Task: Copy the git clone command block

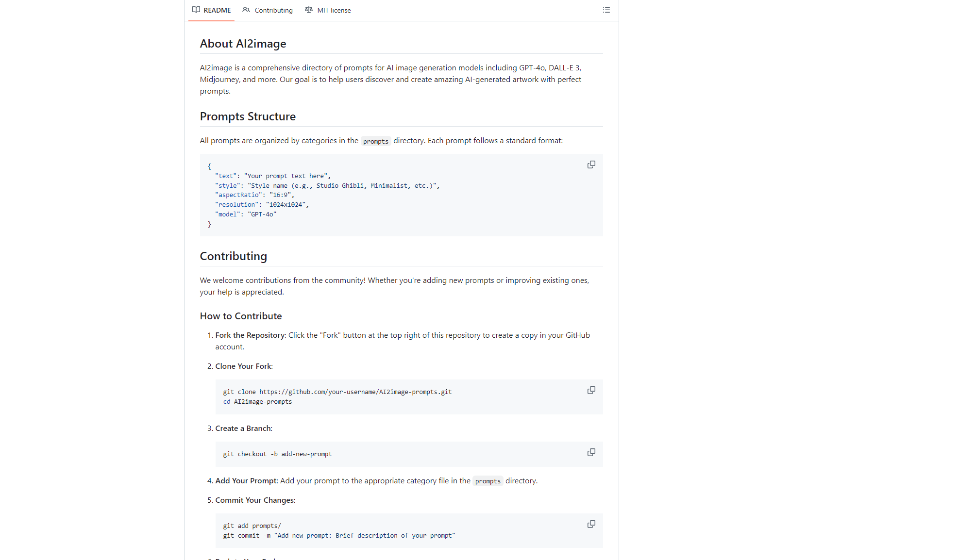Action: click(591, 391)
